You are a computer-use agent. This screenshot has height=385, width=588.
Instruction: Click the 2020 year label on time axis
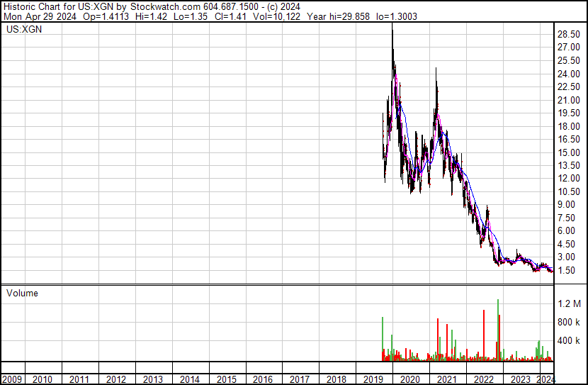click(x=410, y=379)
